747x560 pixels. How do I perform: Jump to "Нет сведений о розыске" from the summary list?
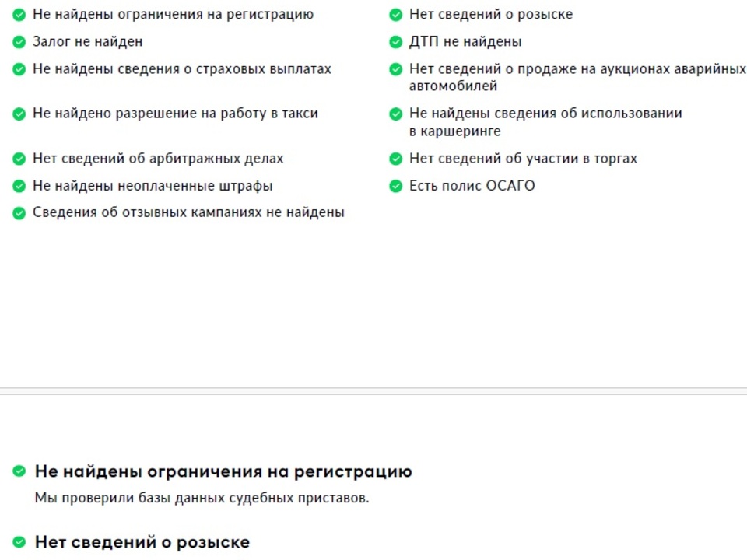490,15
